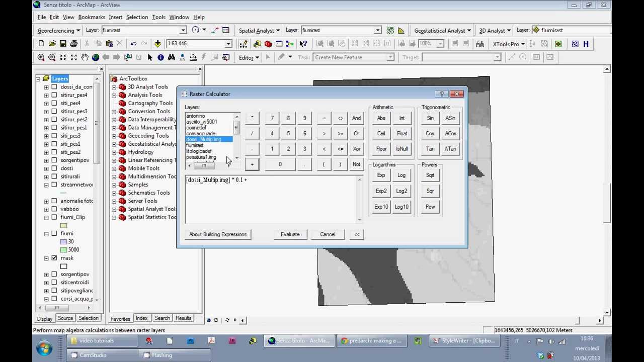644x362 pixels.
Task: Open CamStudio from the taskbar
Action: coord(101,355)
